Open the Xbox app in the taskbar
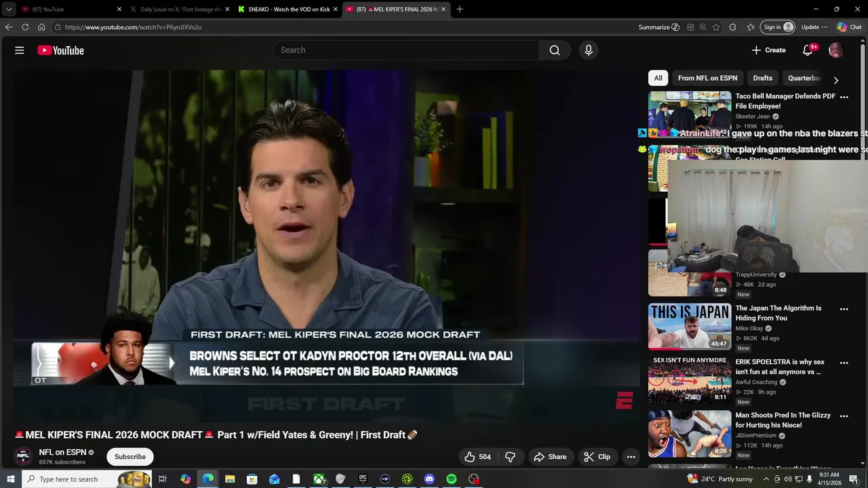 (x=319, y=479)
